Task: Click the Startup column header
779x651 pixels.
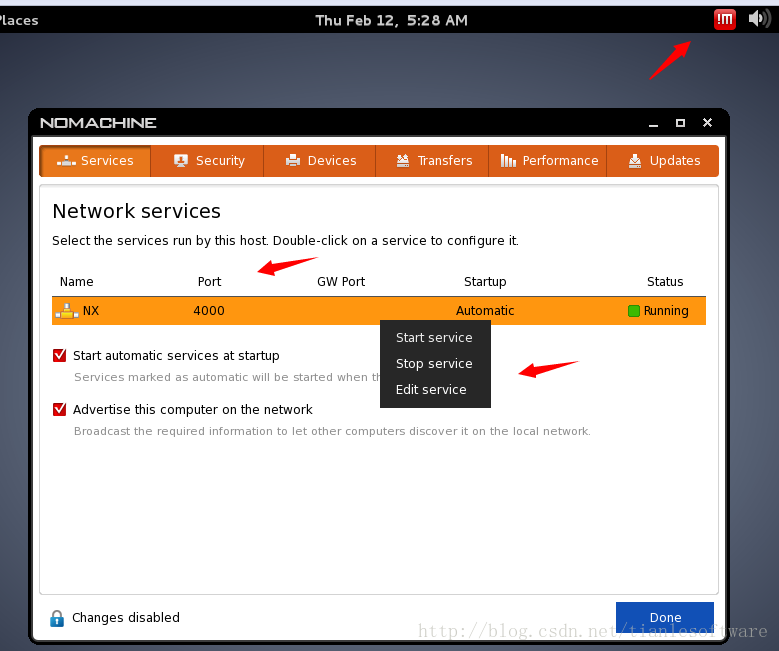Action: pyautogui.click(x=485, y=282)
